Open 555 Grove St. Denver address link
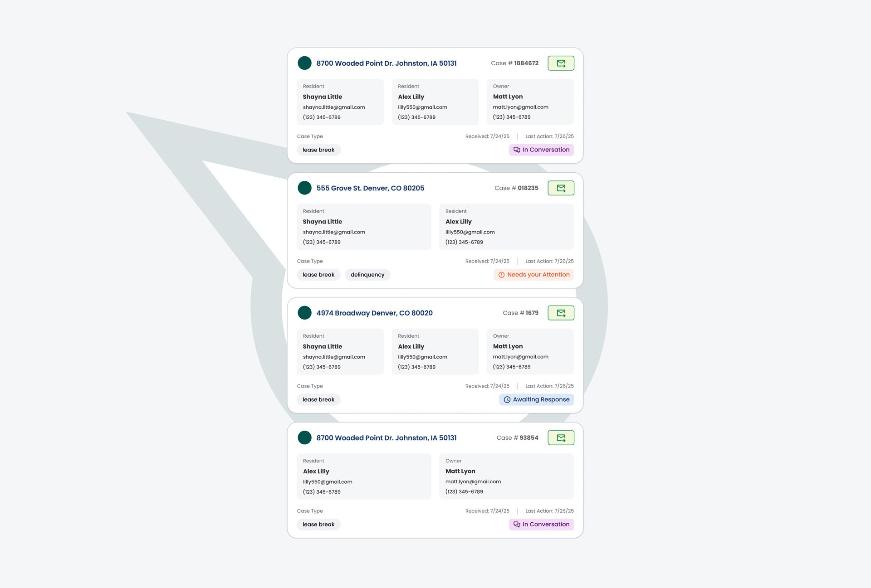871x588 pixels. (370, 188)
